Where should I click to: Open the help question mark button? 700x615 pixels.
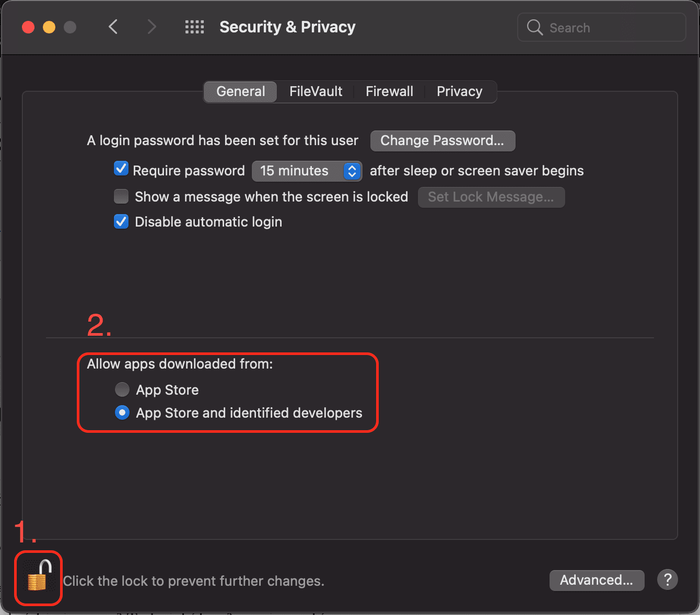point(667,579)
